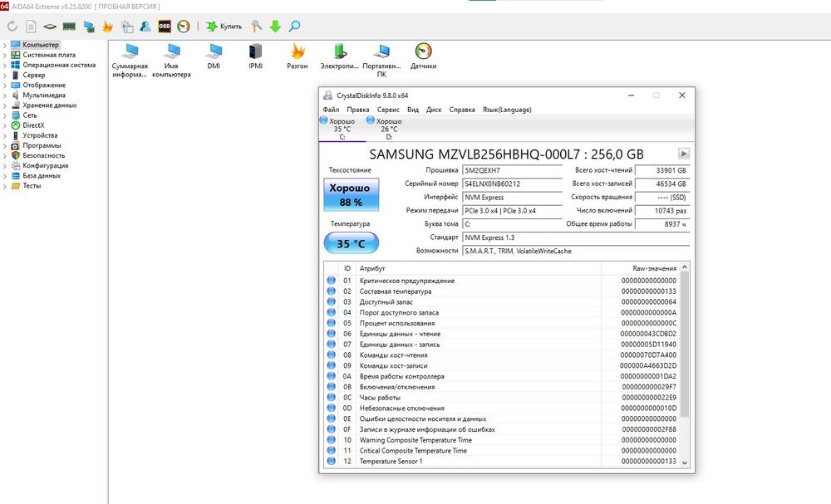Open Вид menu in CrystalDiskInfo
Viewport: 831px width, 504px height.
[413, 110]
